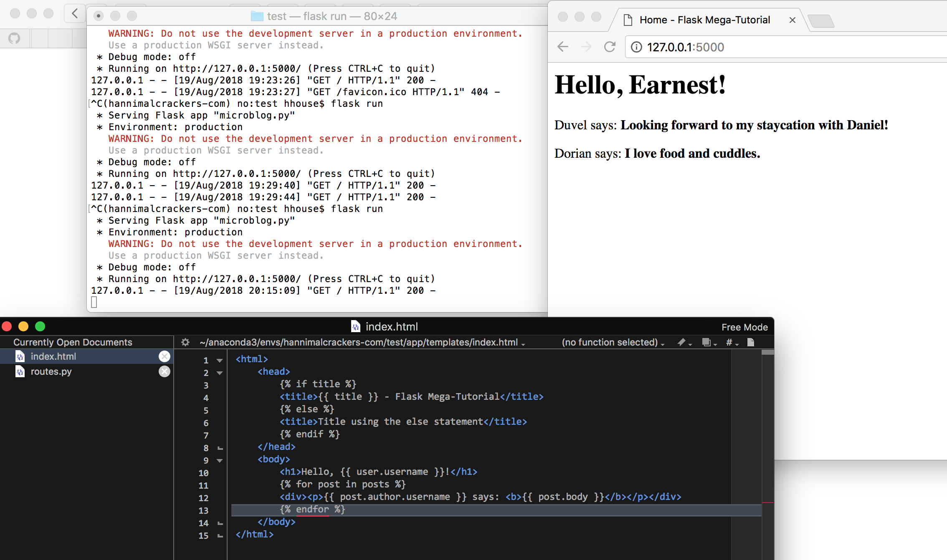947x560 pixels.
Task: Click the 'Duvel says' post text in browser
Action: click(721, 125)
